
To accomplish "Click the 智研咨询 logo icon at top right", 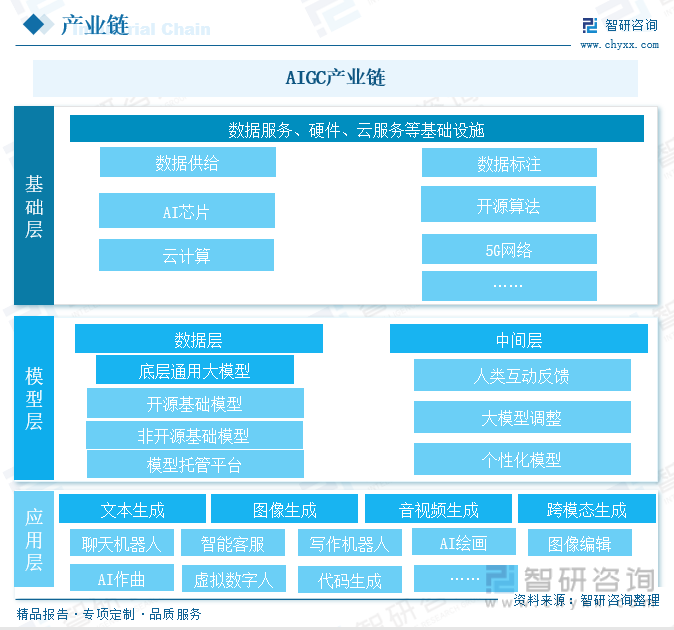I will (x=589, y=25).
